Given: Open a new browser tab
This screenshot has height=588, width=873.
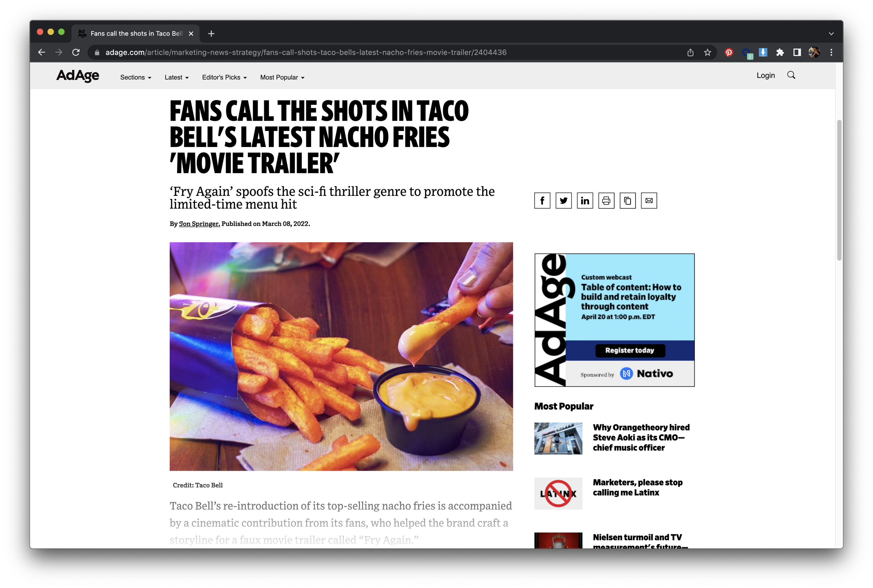Looking at the screenshot, I should click(x=211, y=34).
